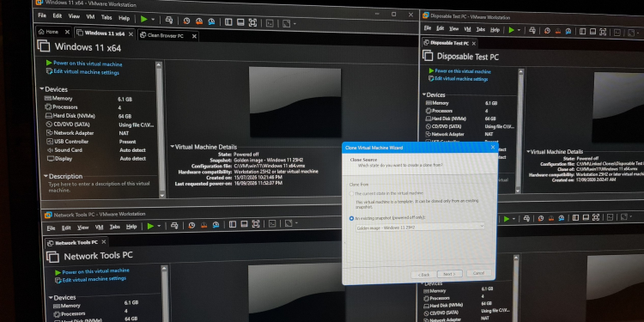The height and width of the screenshot is (322, 644).
Task: Toggle thumbnail bar icon in Windows 11 x64 toolbar
Action: (240, 22)
